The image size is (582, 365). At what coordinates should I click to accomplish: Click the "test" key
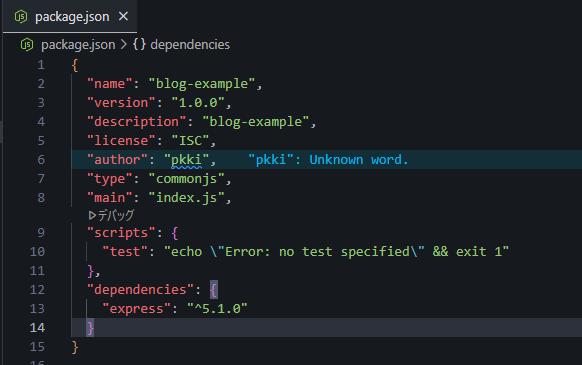point(125,252)
